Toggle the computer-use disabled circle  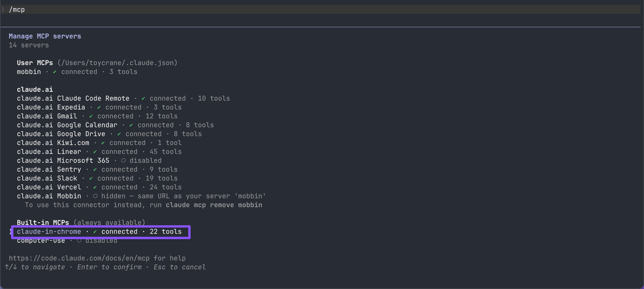(79, 240)
